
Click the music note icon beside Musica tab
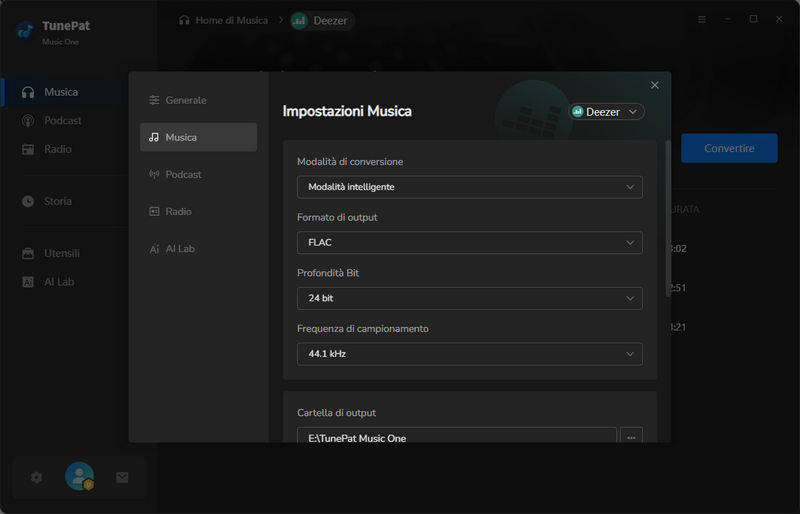(x=154, y=137)
